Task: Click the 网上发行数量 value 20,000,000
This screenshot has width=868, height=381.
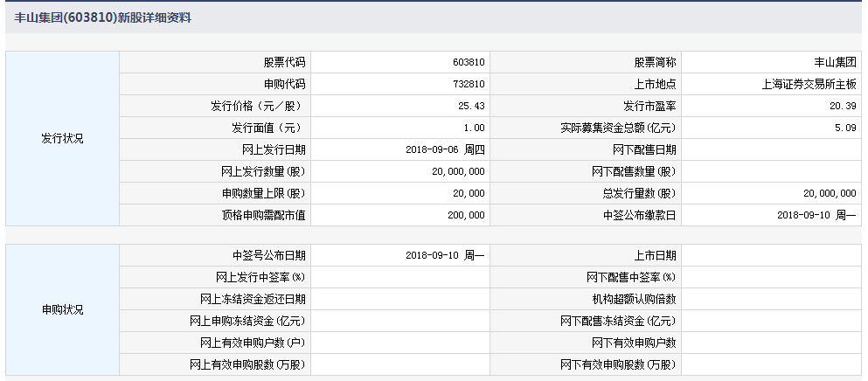Action: [x=456, y=171]
